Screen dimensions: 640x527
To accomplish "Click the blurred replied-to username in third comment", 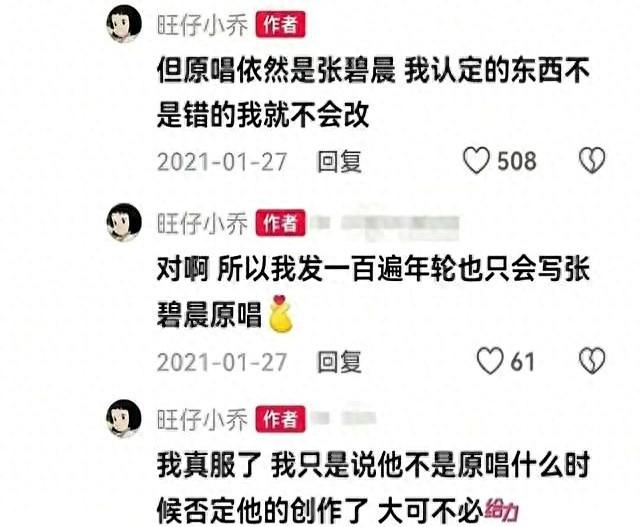I will click(345, 418).
